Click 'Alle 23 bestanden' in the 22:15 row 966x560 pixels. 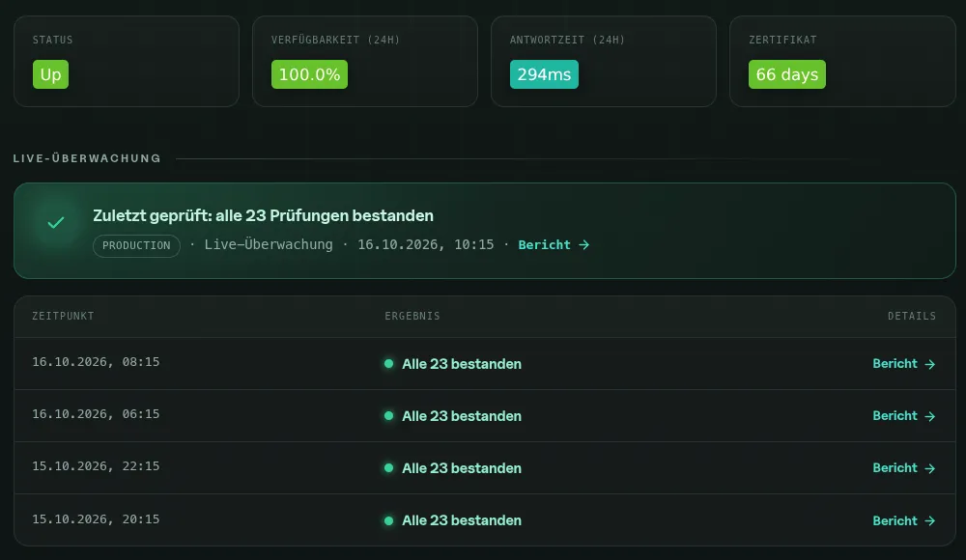click(462, 469)
